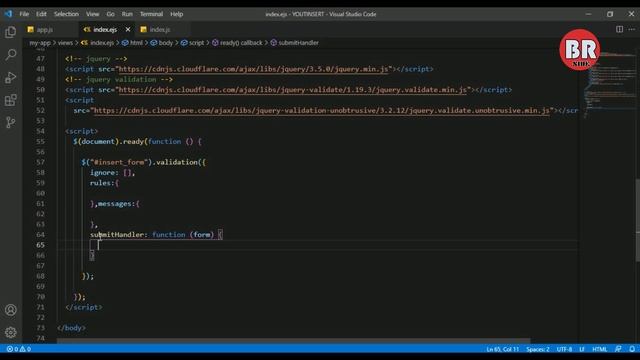Restore down the VS Code window
The height and width of the screenshot is (360, 640).
click(x=610, y=14)
